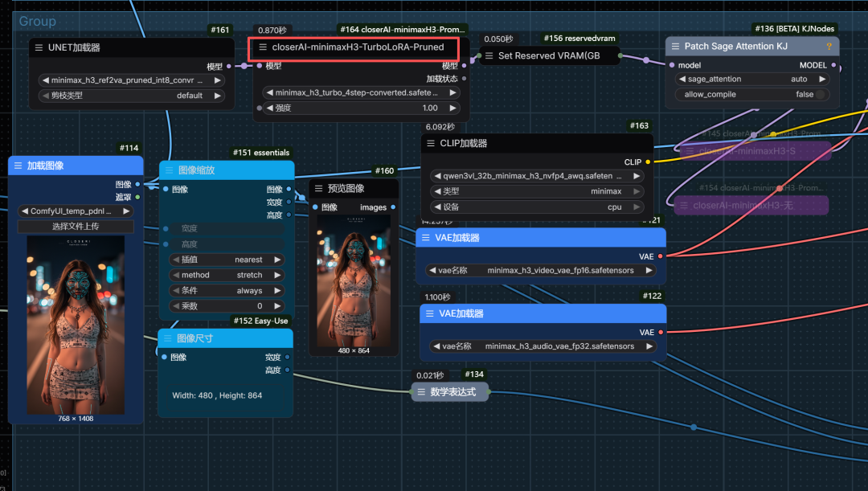Open the minimax_h3_audio_vae VAE加载器 node menu icon

click(x=429, y=313)
